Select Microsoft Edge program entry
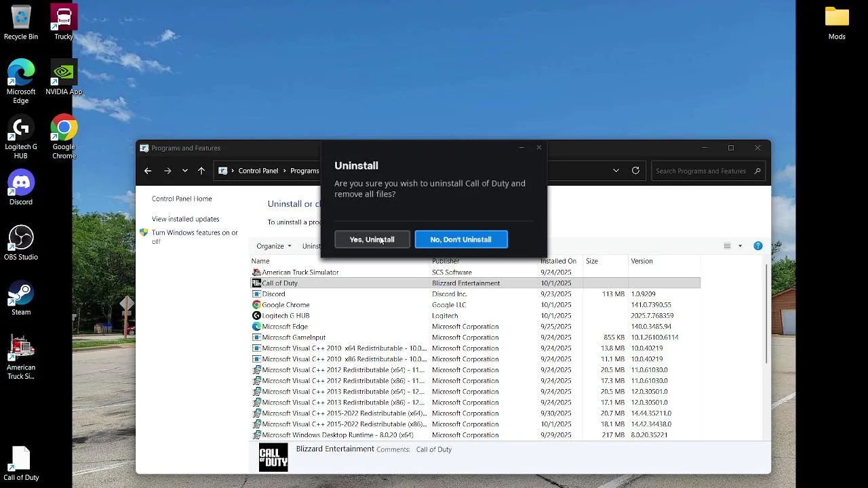868x488 pixels. [x=475, y=327]
